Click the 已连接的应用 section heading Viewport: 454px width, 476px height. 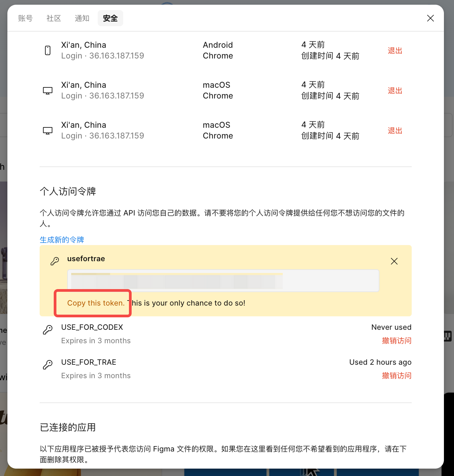tap(68, 427)
